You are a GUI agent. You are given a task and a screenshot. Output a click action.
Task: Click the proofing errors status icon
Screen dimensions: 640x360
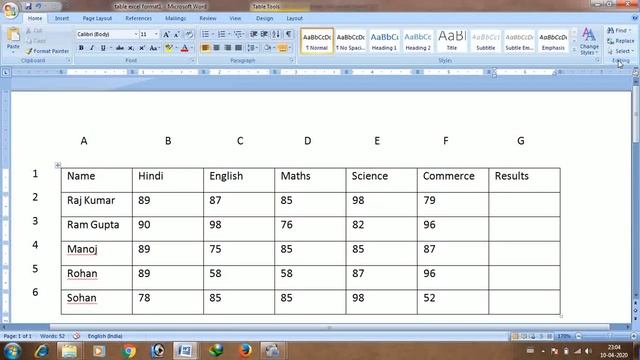pyautogui.click(x=76, y=336)
